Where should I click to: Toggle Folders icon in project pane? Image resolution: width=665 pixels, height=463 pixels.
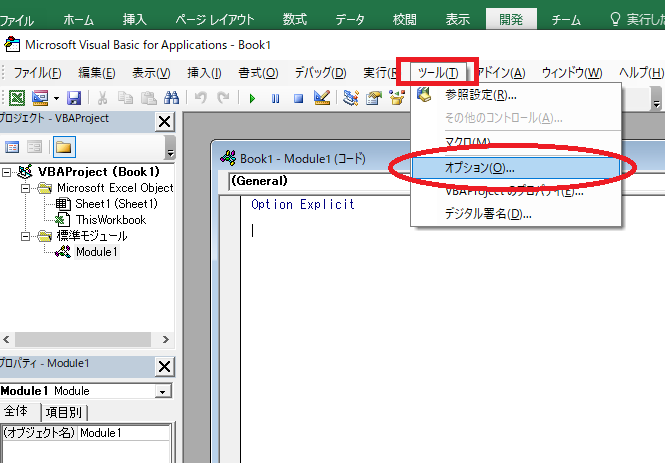64,147
